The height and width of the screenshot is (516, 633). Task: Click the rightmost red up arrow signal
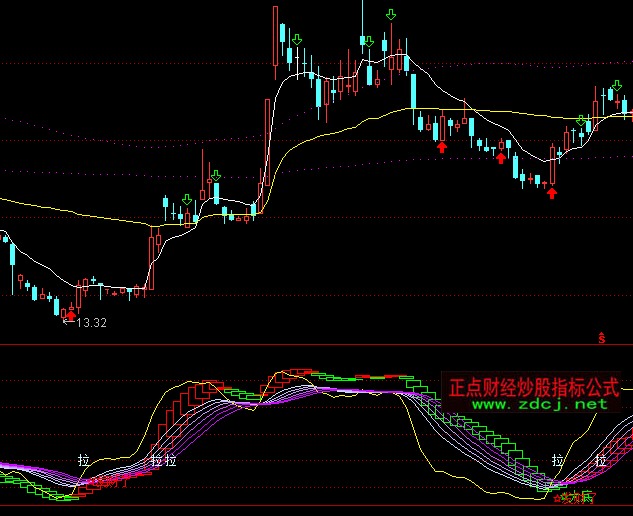(x=551, y=192)
